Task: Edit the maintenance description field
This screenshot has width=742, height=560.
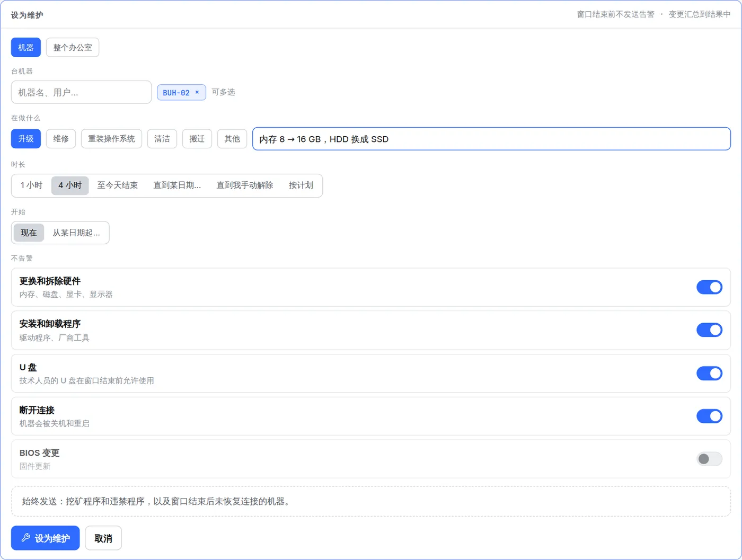Action: point(491,139)
